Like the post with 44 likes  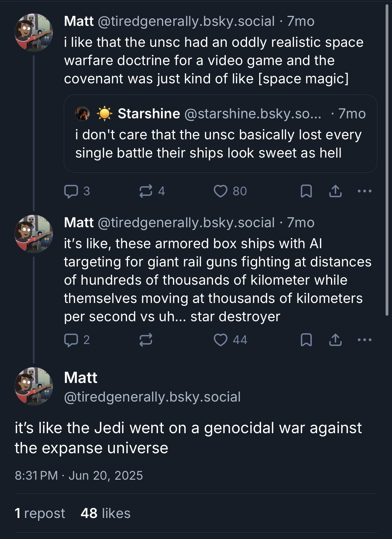[221, 340]
